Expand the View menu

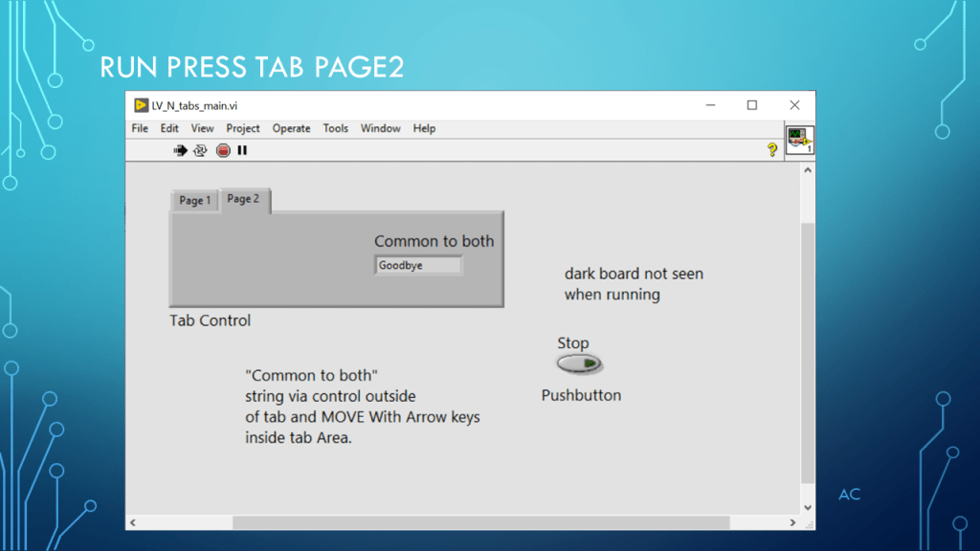(202, 128)
